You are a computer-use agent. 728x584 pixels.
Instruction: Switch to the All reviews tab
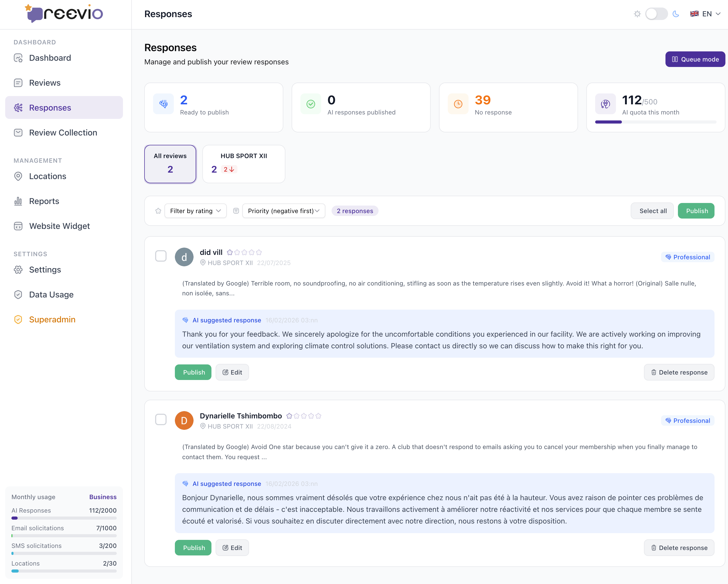[170, 164]
